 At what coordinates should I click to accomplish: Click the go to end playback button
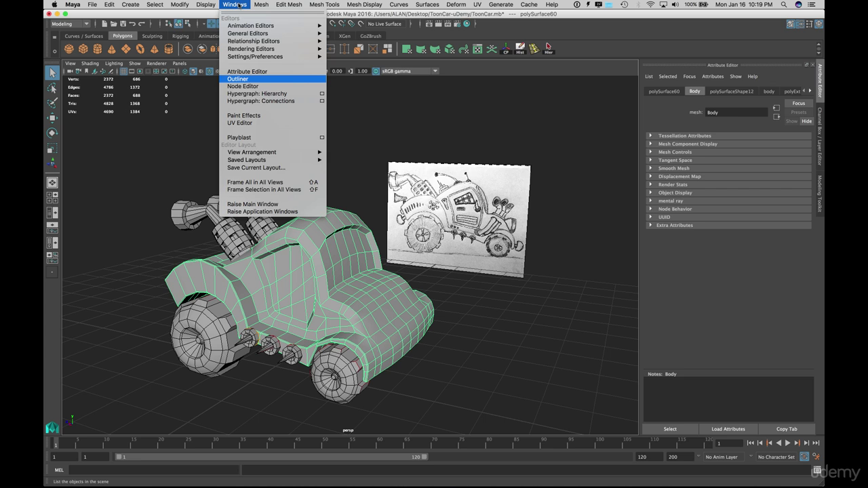[x=816, y=443]
